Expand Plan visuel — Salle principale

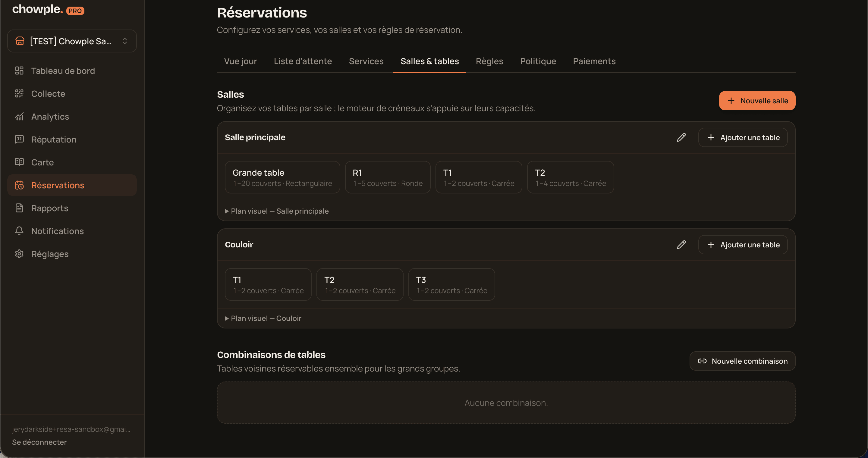(277, 211)
